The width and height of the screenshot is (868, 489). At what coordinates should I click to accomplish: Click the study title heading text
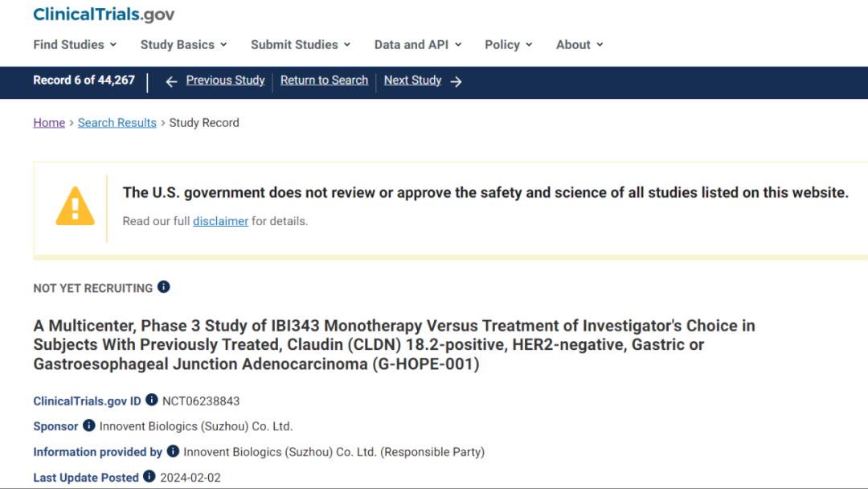[394, 345]
